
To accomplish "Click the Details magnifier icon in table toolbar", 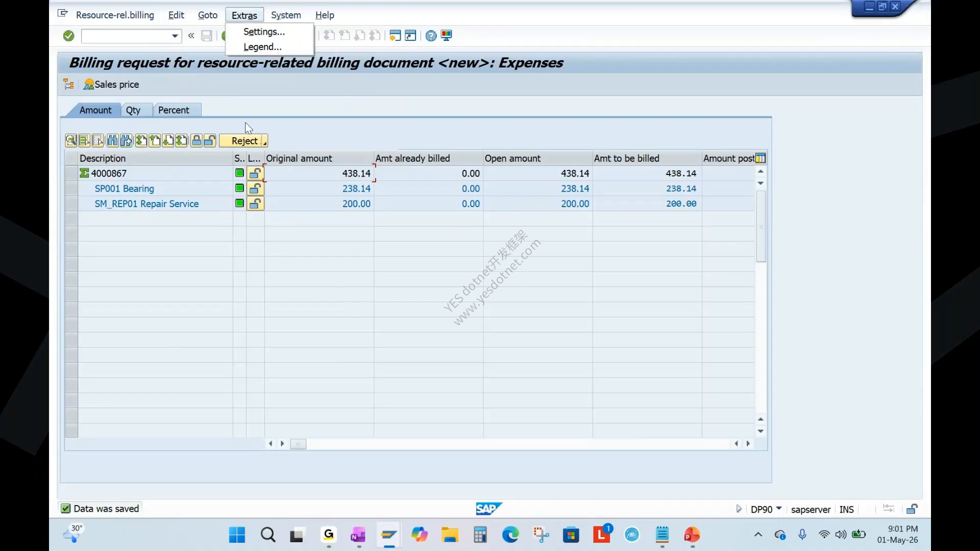I will pos(71,141).
